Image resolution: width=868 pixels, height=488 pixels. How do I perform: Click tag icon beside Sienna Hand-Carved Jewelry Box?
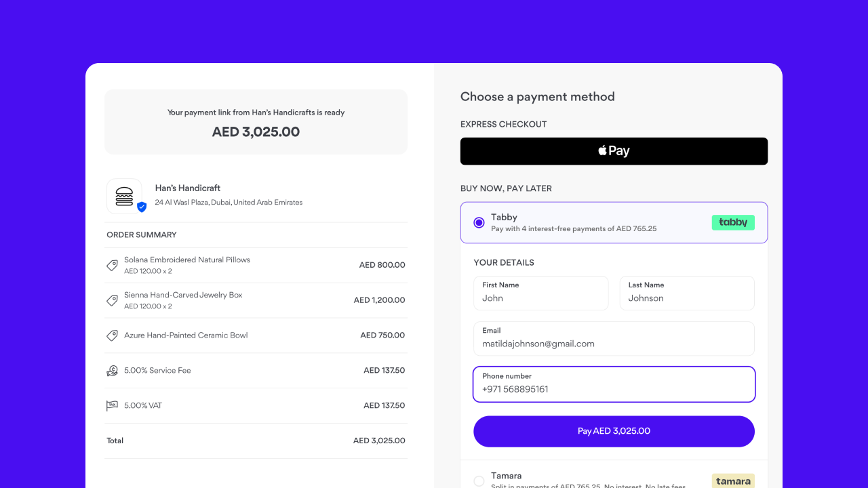pyautogui.click(x=113, y=300)
